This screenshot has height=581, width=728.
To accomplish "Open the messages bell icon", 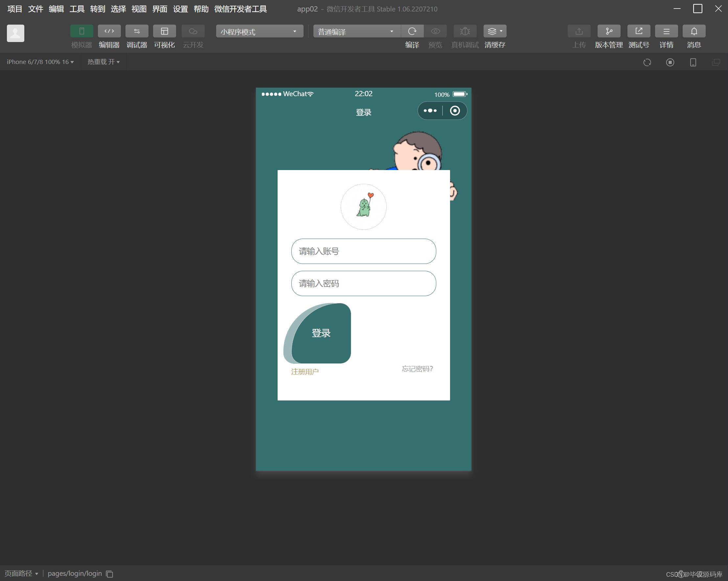I will (x=694, y=32).
